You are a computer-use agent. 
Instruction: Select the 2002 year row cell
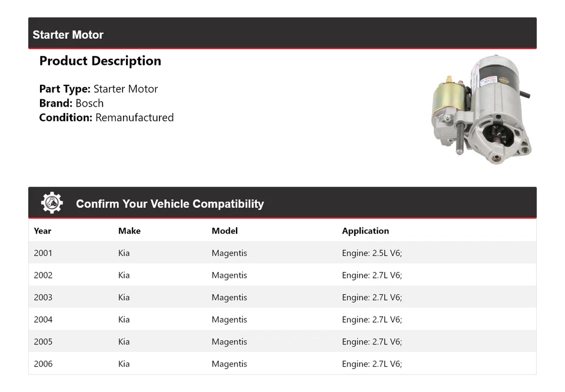tap(43, 275)
